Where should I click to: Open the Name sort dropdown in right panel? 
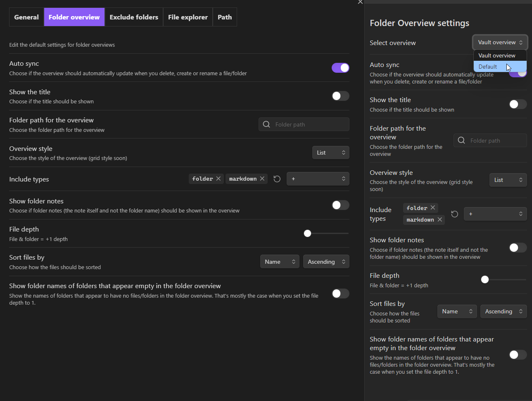pos(457,311)
